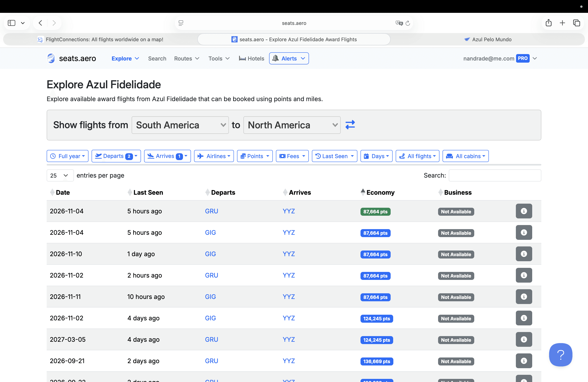The height and width of the screenshot is (382, 588).
Task: Reload the seats.aero page
Action: pos(408,23)
